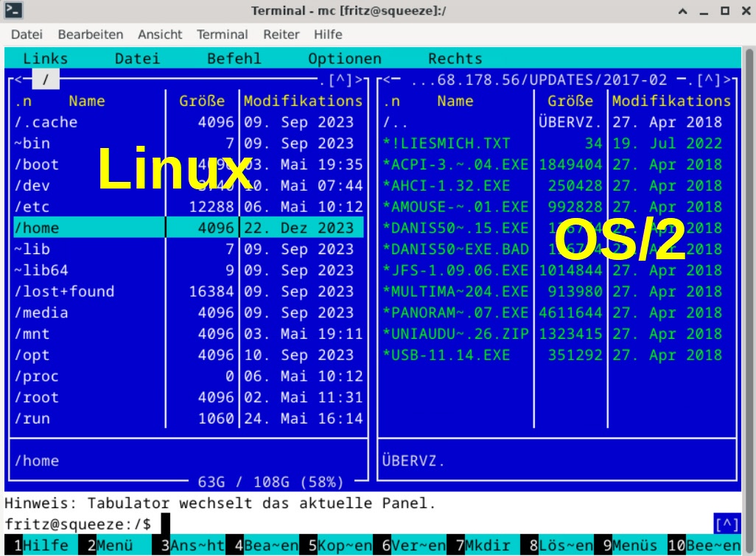Image resolution: width=756 pixels, height=556 pixels.
Task: Click the F10 Bee~en quit key
Action: (x=704, y=546)
